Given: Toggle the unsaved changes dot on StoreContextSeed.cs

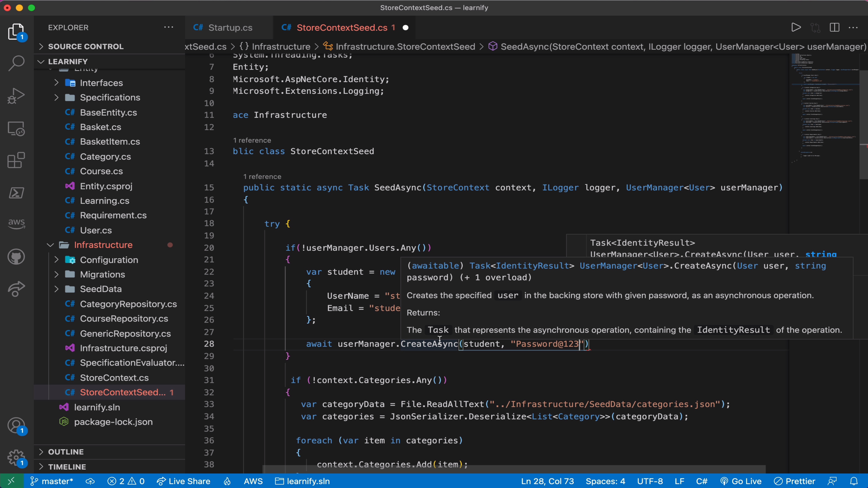Looking at the screenshot, I should point(406,27).
